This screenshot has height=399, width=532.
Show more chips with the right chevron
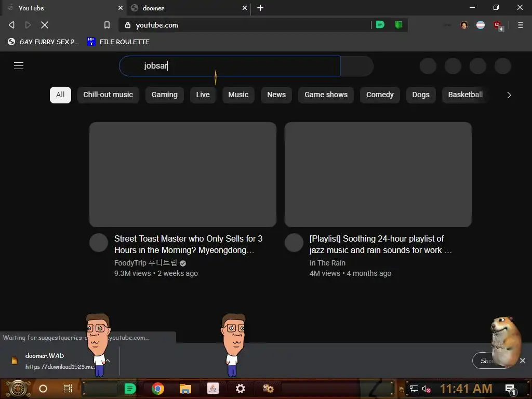(509, 95)
